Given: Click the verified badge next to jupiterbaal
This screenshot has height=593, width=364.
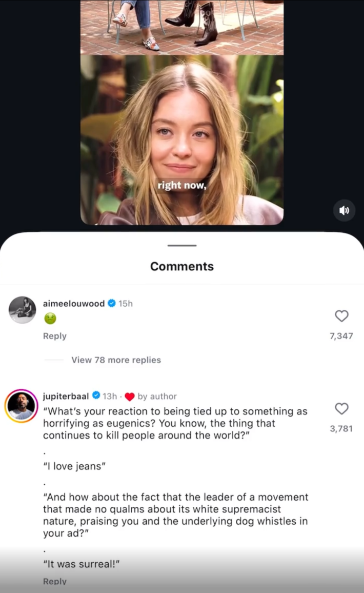Looking at the screenshot, I should coord(95,396).
